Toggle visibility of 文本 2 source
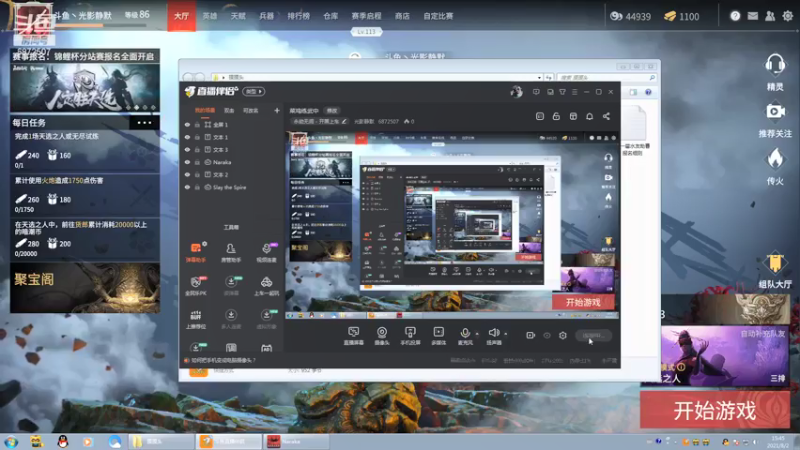This screenshot has height=450, width=800. click(187, 174)
